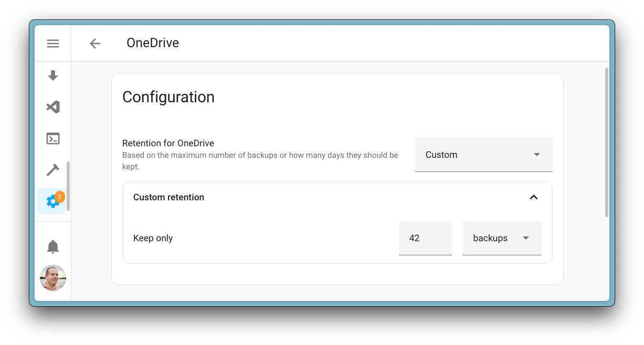This screenshot has height=345, width=644.
Task: Select the download icon in the sidebar
Action: click(53, 76)
